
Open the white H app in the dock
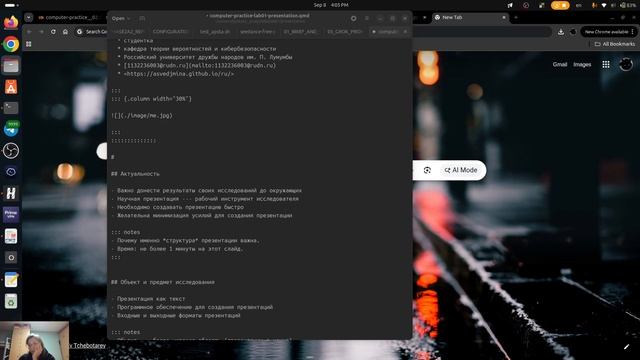pyautogui.click(x=11, y=193)
